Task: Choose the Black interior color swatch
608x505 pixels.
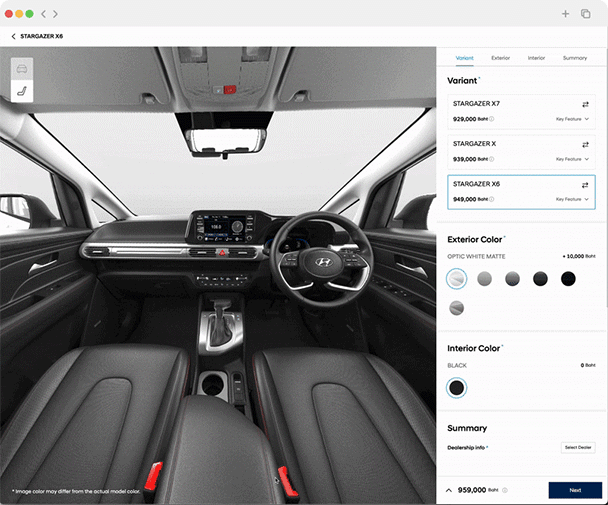Action: click(456, 388)
